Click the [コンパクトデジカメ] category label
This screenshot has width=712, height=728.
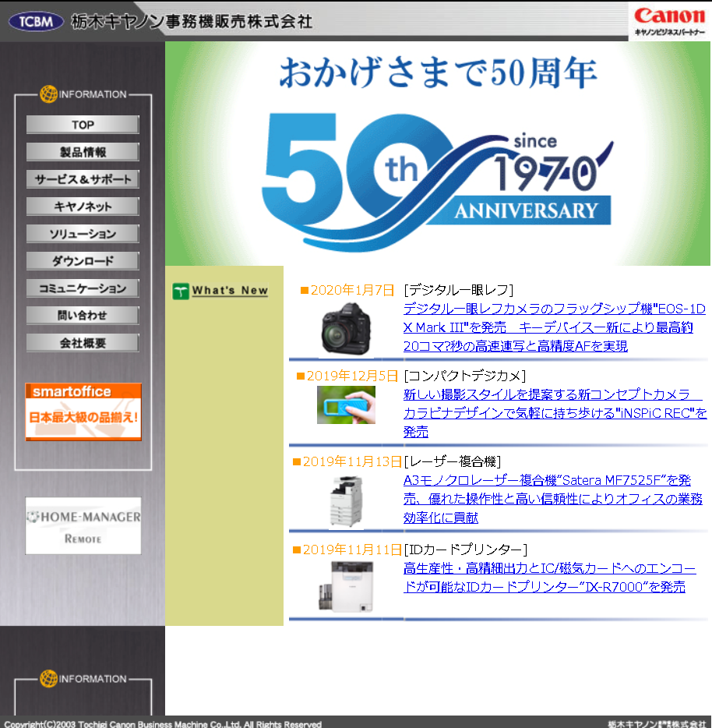click(464, 376)
